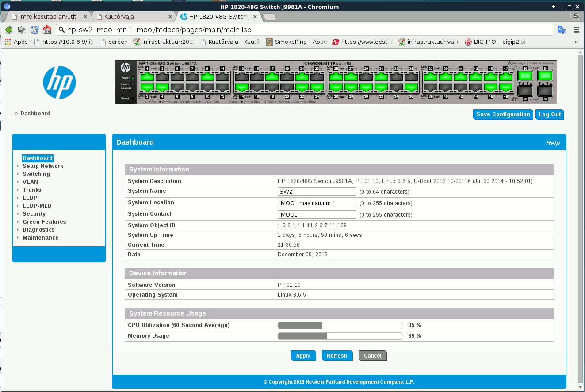Open the Chromium hamburger menu
The image size is (585, 392).
pyautogui.click(x=576, y=30)
